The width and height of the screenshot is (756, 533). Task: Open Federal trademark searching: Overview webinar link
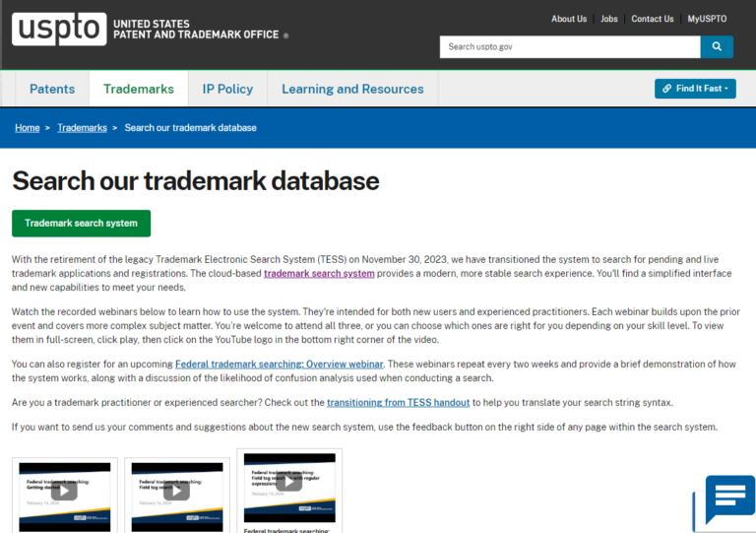[x=280, y=365]
